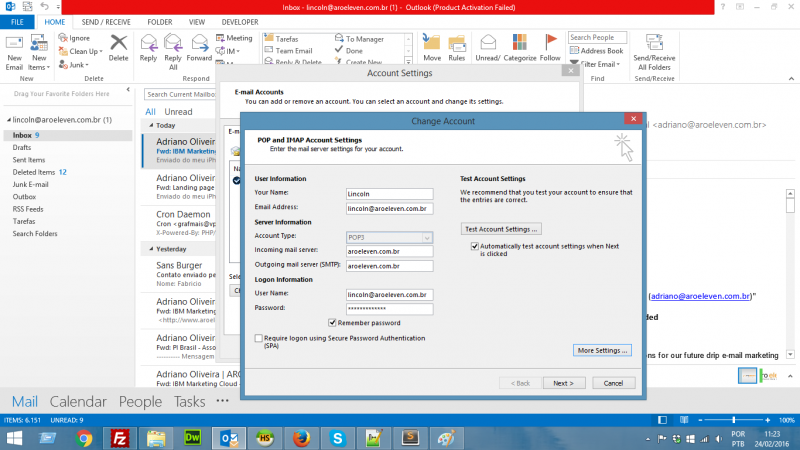Open the Account Type POP3 dropdown
Viewport: 800px width, 450px height.
(x=389, y=237)
